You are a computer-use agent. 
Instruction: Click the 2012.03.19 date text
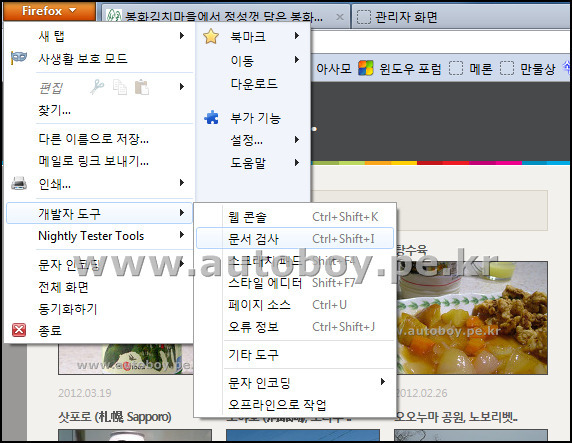click(85, 393)
